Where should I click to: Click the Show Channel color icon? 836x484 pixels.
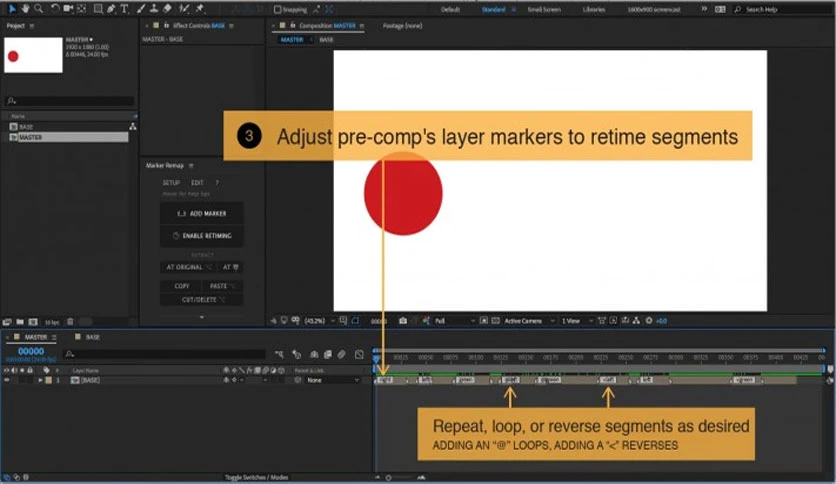[x=426, y=321]
